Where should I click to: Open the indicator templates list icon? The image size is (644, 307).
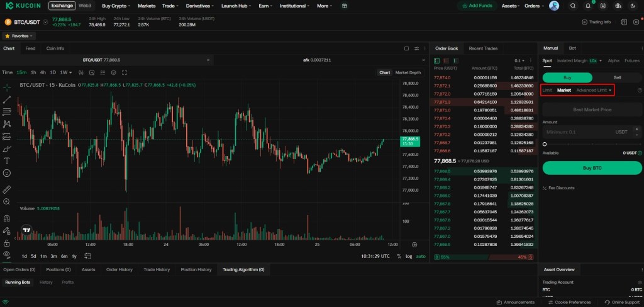point(103,72)
